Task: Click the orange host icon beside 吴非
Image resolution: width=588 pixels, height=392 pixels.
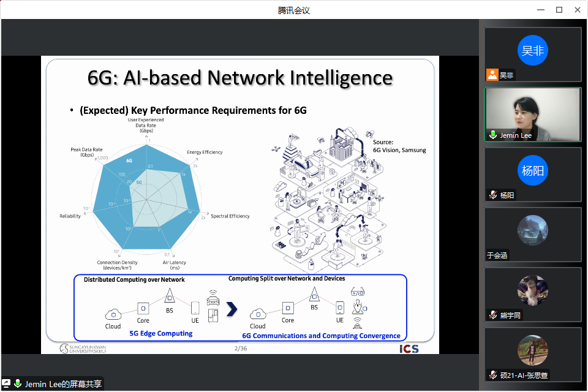Action: point(492,75)
